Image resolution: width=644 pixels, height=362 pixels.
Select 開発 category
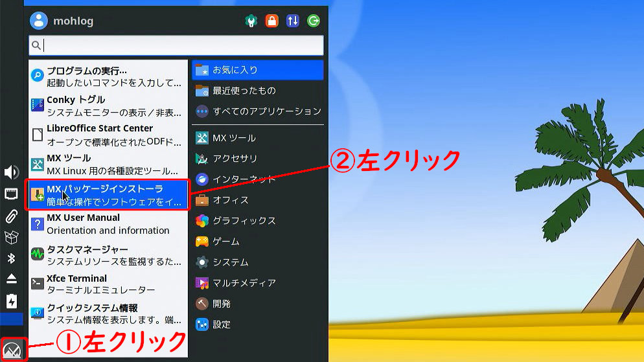point(258,304)
